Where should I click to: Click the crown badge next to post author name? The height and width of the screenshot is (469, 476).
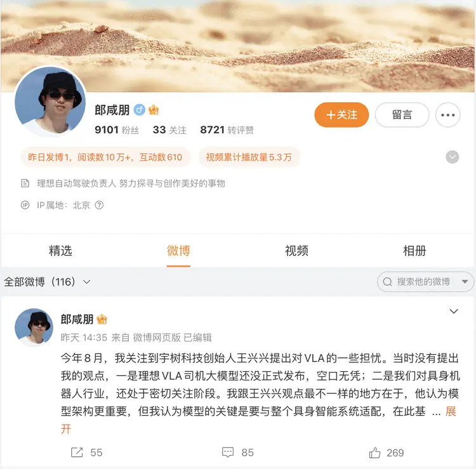pos(102,319)
